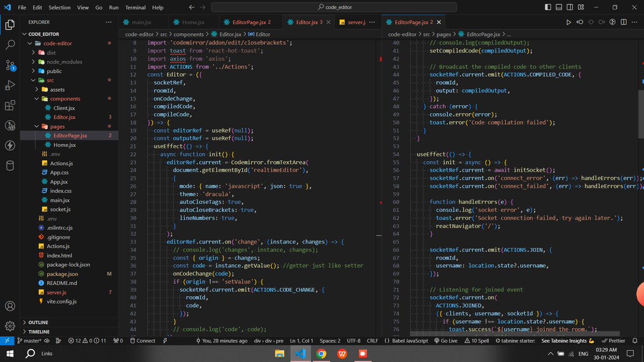Split the right editor group
The image size is (644, 362).
point(623,22)
